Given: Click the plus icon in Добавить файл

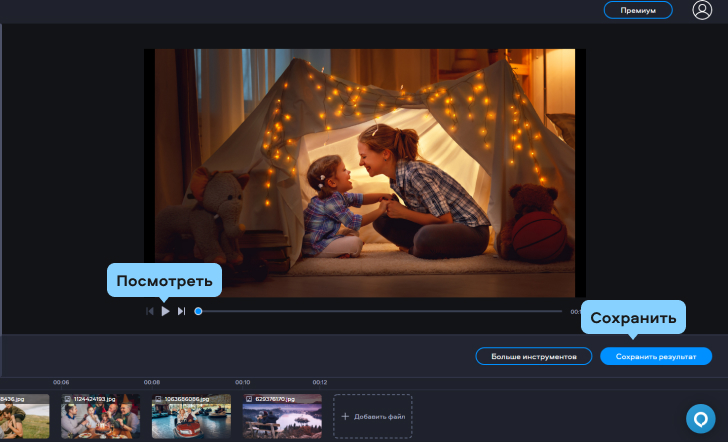Looking at the screenshot, I should [x=346, y=416].
